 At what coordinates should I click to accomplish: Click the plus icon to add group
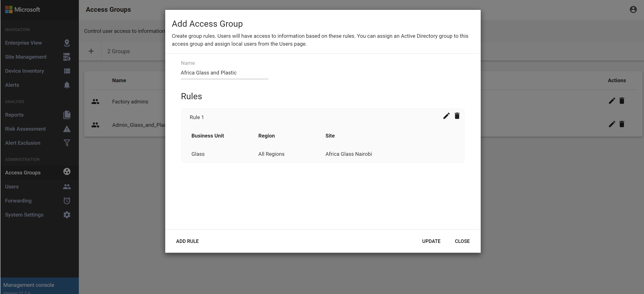click(x=91, y=51)
